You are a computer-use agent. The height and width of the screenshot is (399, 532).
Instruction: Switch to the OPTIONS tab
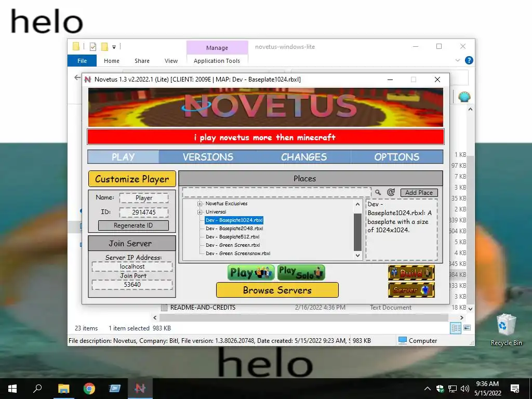click(396, 157)
